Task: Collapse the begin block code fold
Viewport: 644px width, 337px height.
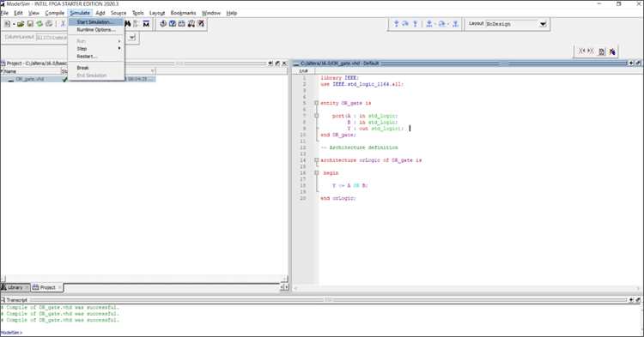Action: (316, 172)
